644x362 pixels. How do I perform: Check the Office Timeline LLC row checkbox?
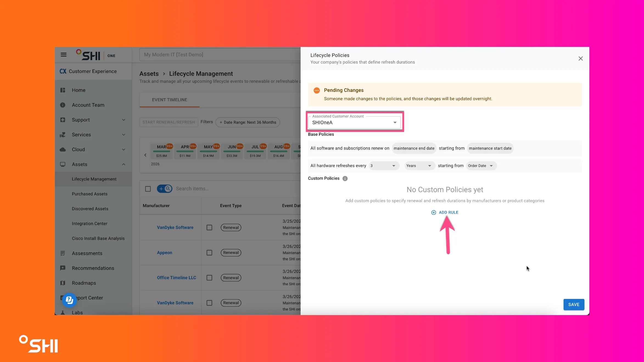point(209,278)
